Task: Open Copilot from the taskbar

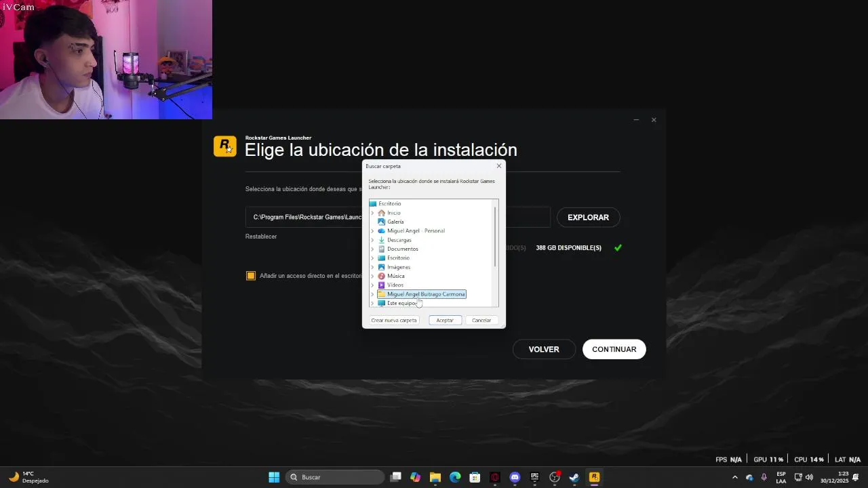Action: coord(416,477)
